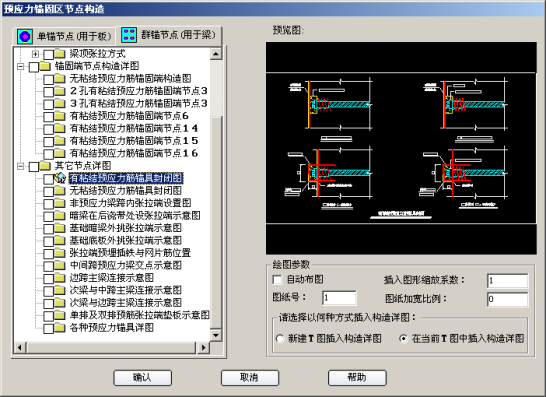
Task: Check the box for 无粘结预应力筋锚具封闭图
Action: point(48,191)
